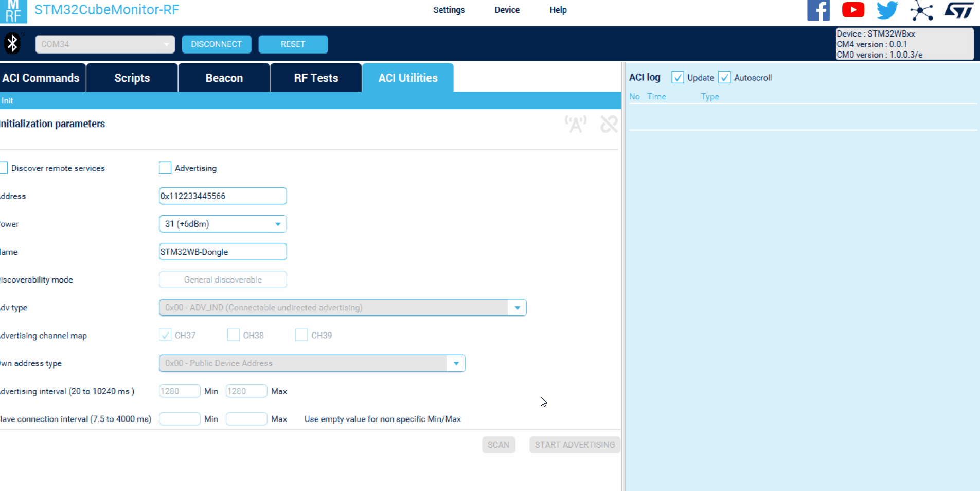Switch to the Beacon tab
This screenshot has width=980, height=491.
(x=224, y=78)
